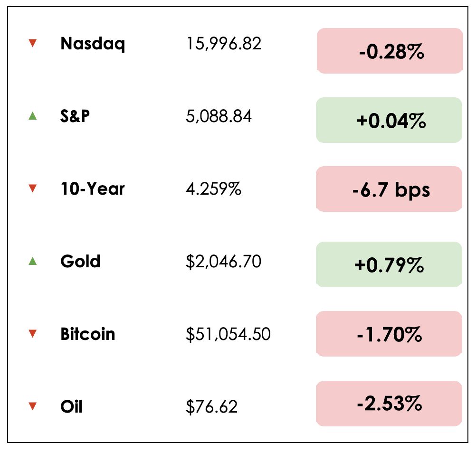Click the Bitcoin price $51,054.50
This screenshot has height=452, width=476.
[x=228, y=334]
